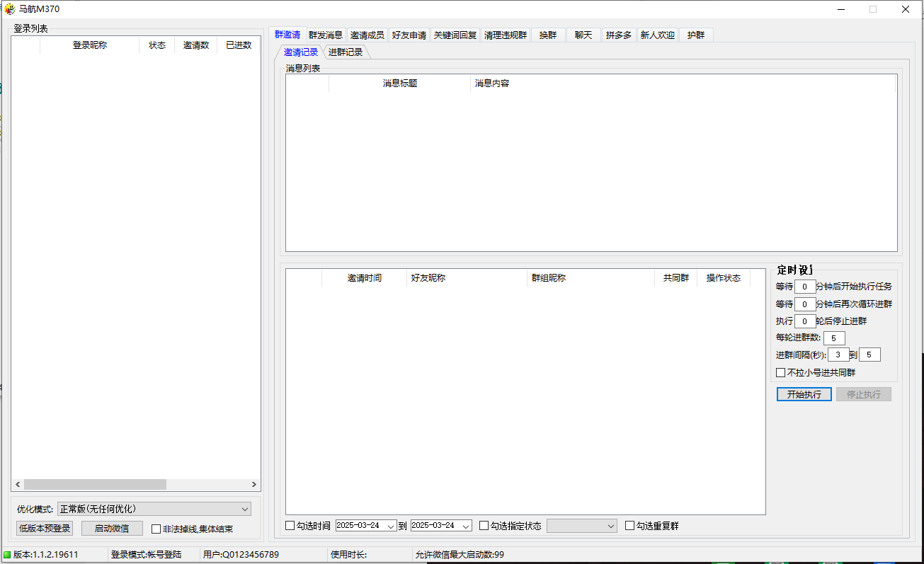Viewport: 924px width, 564px height.
Task: Toggle the 勾选重复群 checkbox
Action: 630,526
